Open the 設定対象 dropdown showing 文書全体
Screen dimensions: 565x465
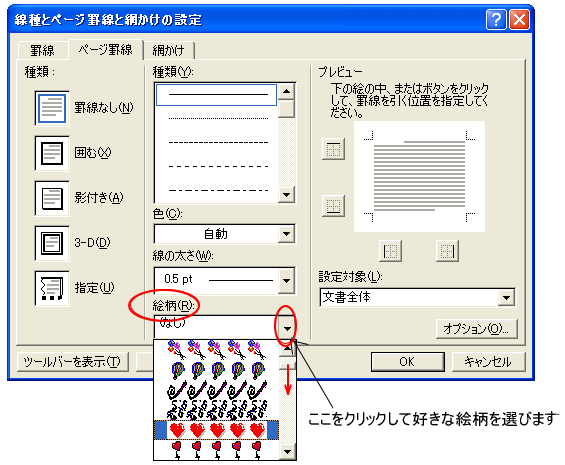tap(417, 297)
